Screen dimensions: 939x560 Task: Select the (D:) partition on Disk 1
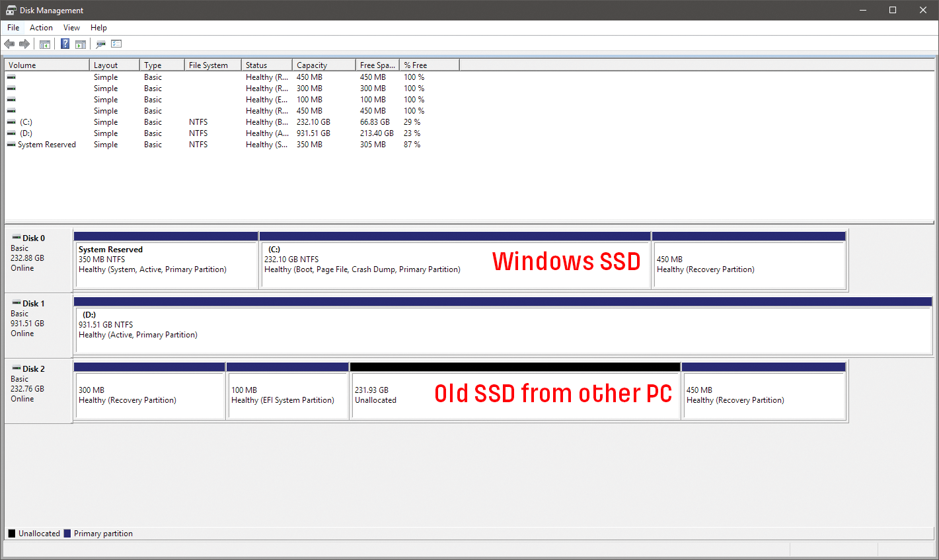[x=396, y=327]
